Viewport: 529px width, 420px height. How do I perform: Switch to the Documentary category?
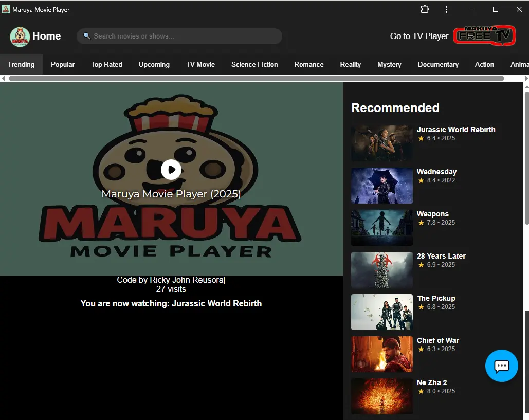click(x=438, y=64)
